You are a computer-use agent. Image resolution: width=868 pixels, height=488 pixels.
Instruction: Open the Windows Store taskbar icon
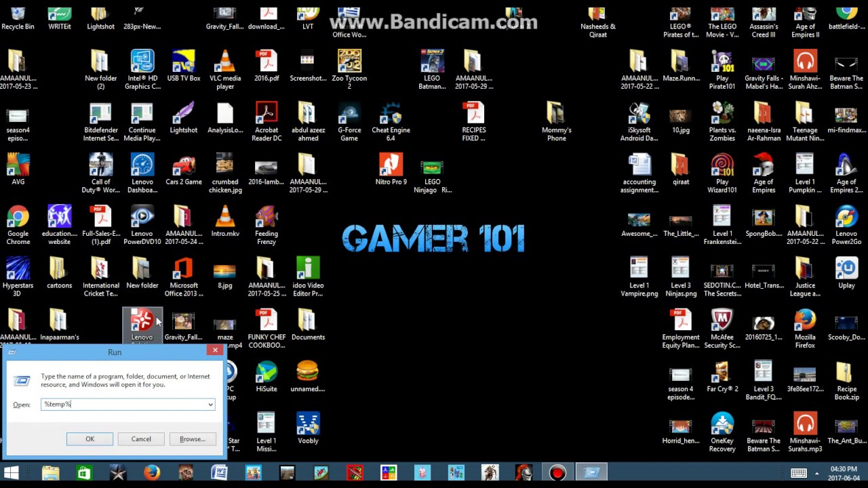83,472
